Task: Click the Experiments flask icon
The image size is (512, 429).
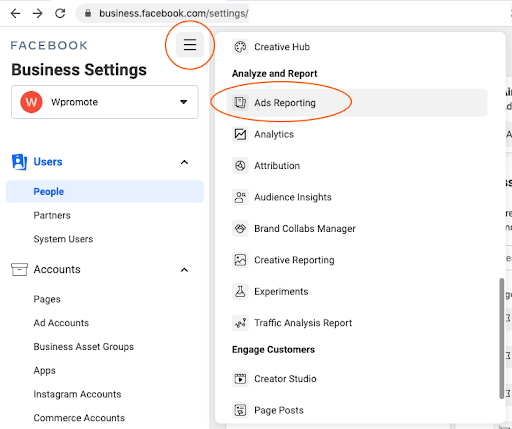Action: 240,291
